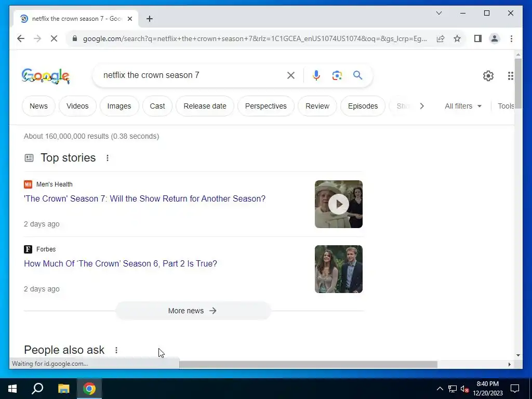Open Google apps grid
Screen dimensions: 532x399
[x=510, y=76]
